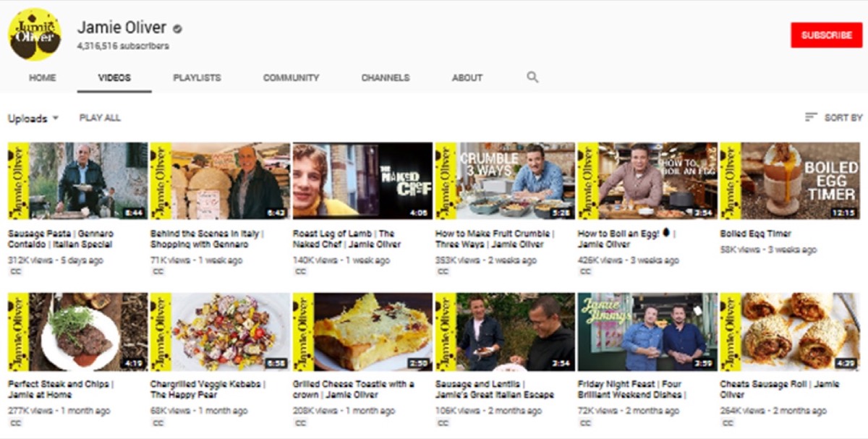
Task: Open Roast Leg of Lamb Naked Chef title
Action: pos(346,239)
